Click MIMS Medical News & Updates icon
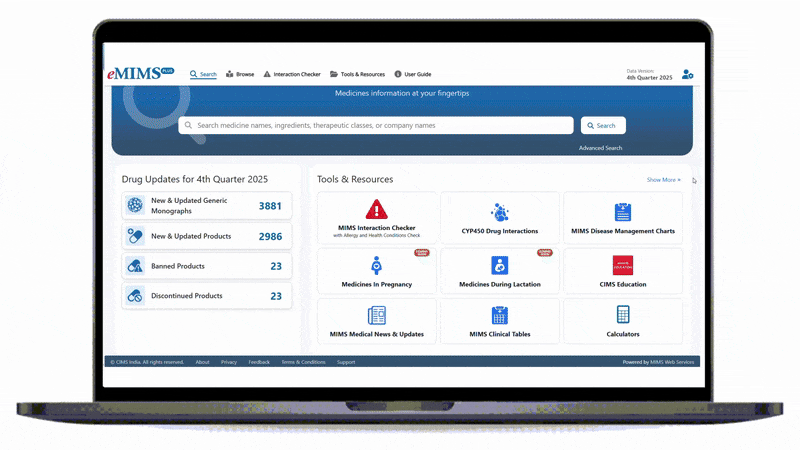Image resolution: width=800 pixels, height=450 pixels. point(376,315)
